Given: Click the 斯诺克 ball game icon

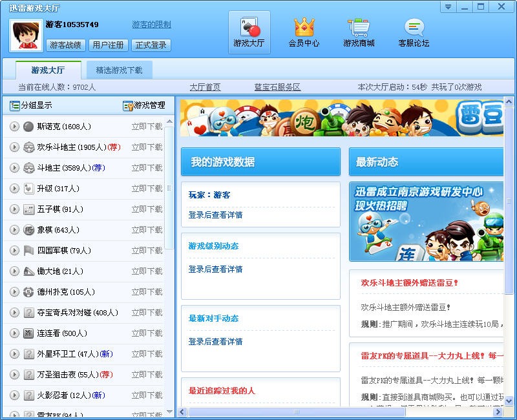Looking at the screenshot, I should [28, 126].
